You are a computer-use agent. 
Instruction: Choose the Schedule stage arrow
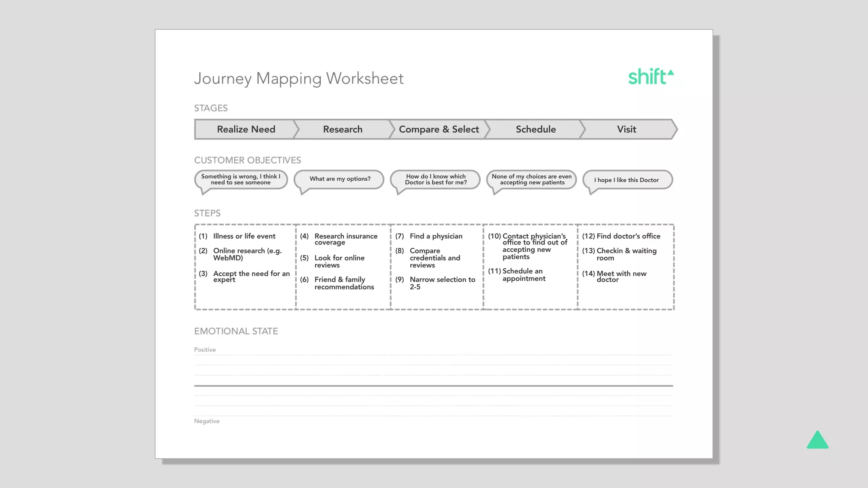coord(535,129)
